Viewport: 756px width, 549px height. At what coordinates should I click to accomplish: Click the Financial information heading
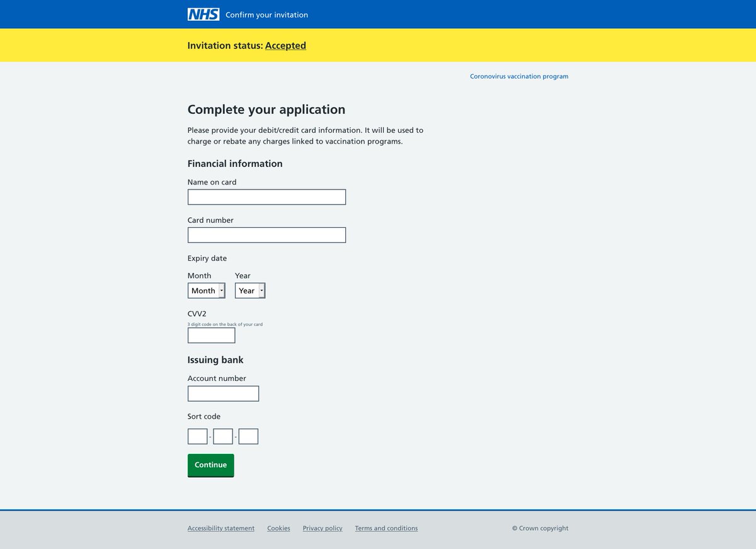tap(235, 164)
